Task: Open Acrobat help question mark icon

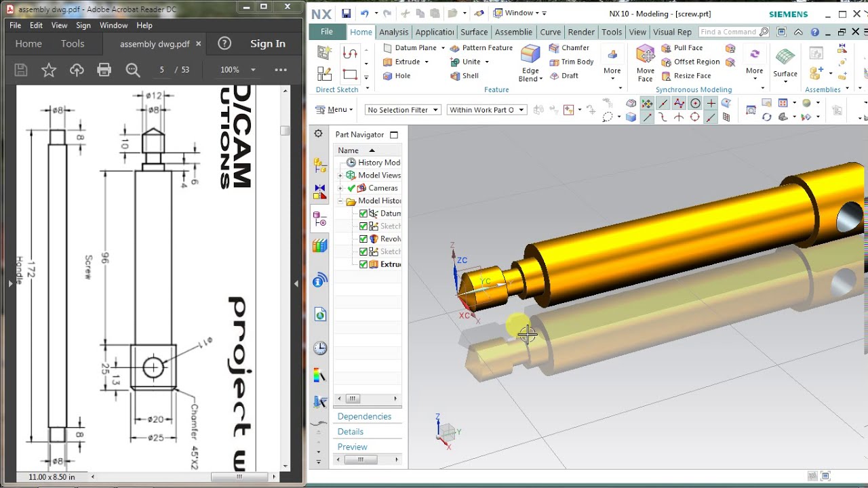Action: 224,43
